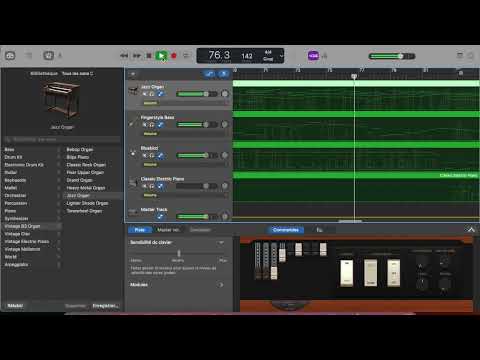Image resolution: width=480 pixels, height=360 pixels.
Task: Click the purple count-in button
Action: 313,56
